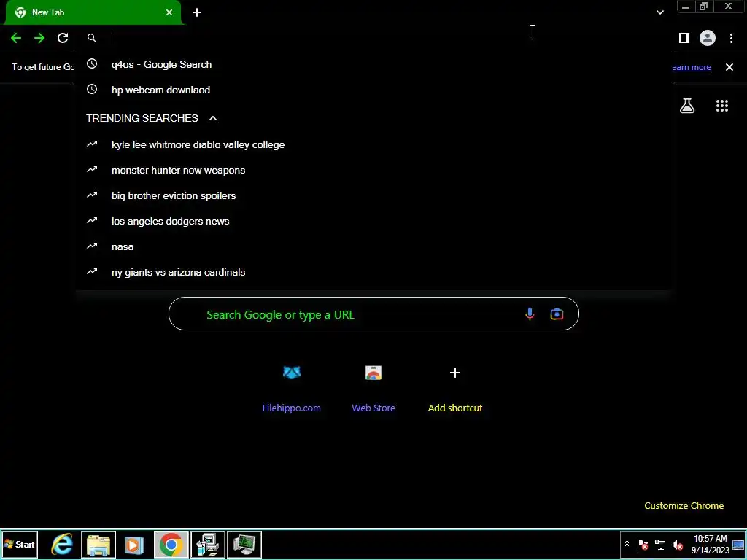
Task: Open the Windows Start menu
Action: tap(20, 544)
